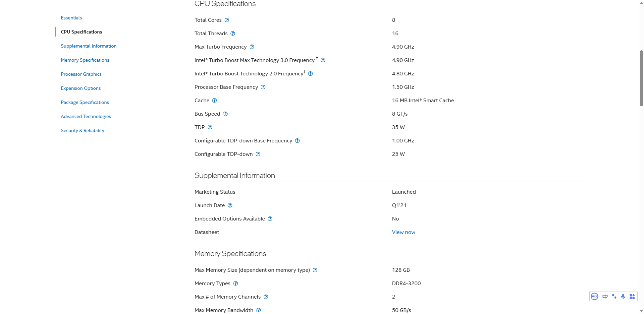Viewport: 644px width, 314px height.
Task: Toggle Chinese input mode in IME toolbar
Action: [x=605, y=297]
